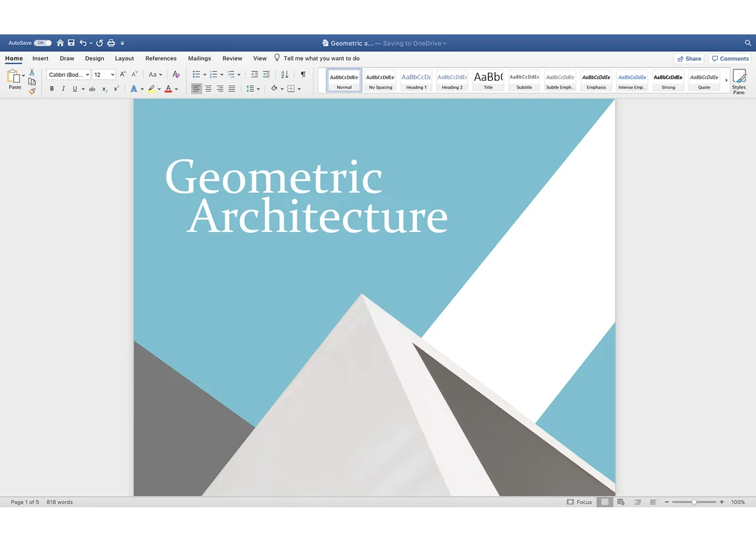Screen dimensions: 756x537
Task: Open the font color dropdown arrow
Action: (x=176, y=89)
